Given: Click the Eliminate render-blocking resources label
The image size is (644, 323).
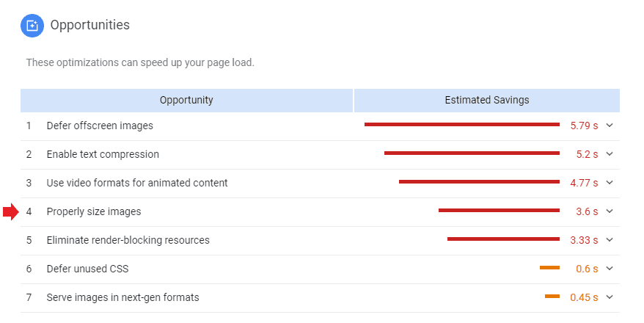Looking at the screenshot, I should coord(128,240).
